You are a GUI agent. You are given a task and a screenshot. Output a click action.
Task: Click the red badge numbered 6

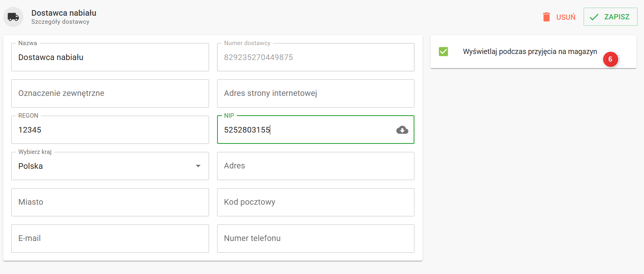(610, 59)
